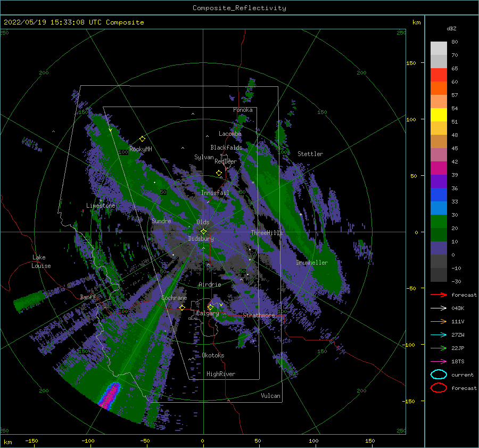479x448 pixels.
Task: Click the Strathmore city label
Action: (259, 315)
